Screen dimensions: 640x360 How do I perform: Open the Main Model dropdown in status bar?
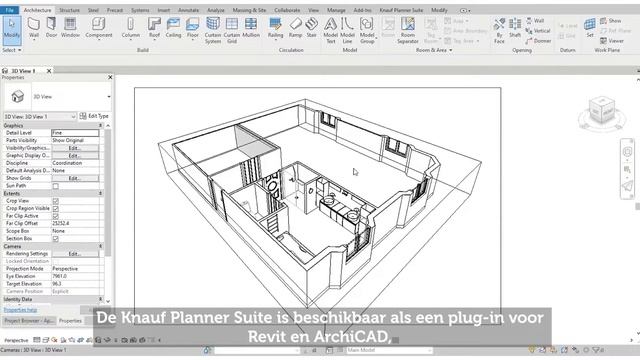tap(389, 350)
